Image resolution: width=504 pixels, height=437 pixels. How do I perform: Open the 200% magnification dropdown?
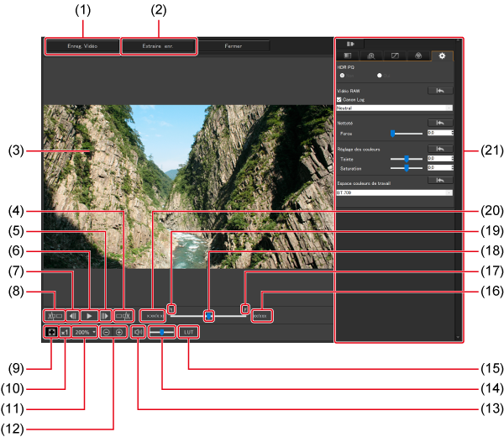(x=84, y=333)
